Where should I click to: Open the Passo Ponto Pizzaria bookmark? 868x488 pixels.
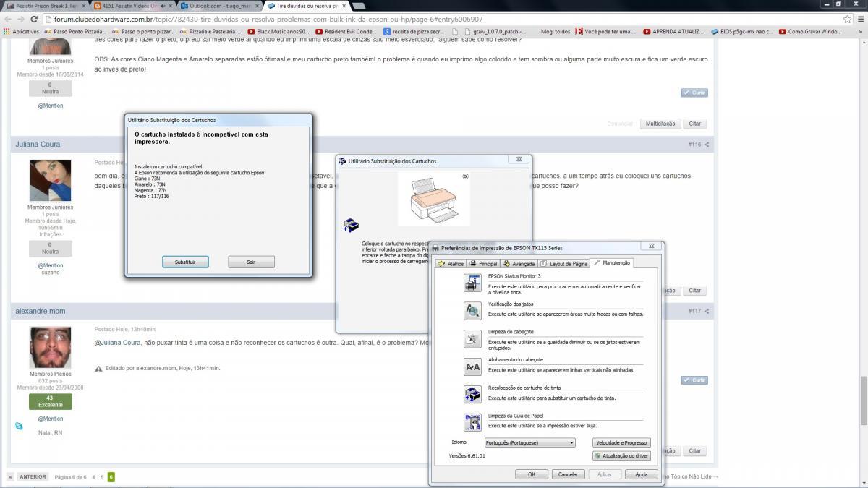tap(76, 32)
